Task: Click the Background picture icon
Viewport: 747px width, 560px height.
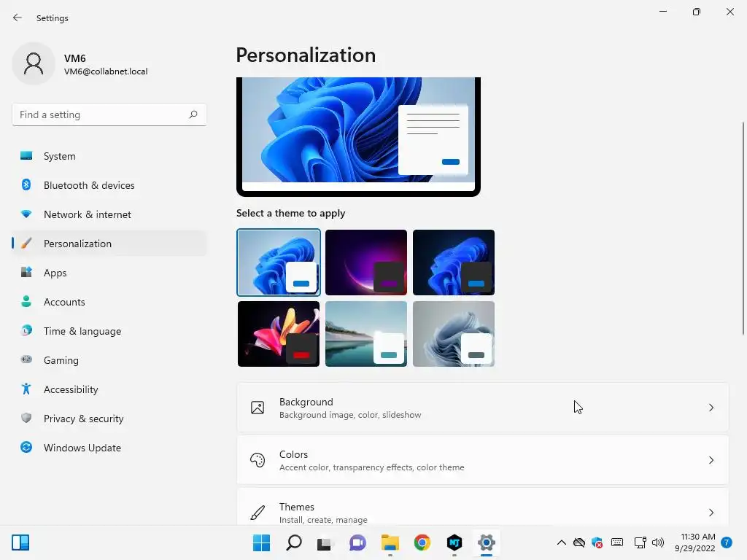Action: pos(258,408)
